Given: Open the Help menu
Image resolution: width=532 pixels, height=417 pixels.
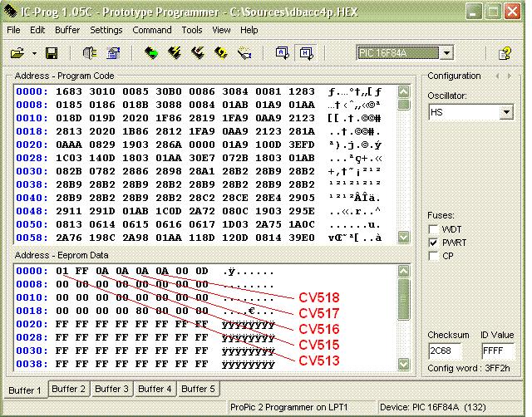Looking at the screenshot, I should point(249,30).
